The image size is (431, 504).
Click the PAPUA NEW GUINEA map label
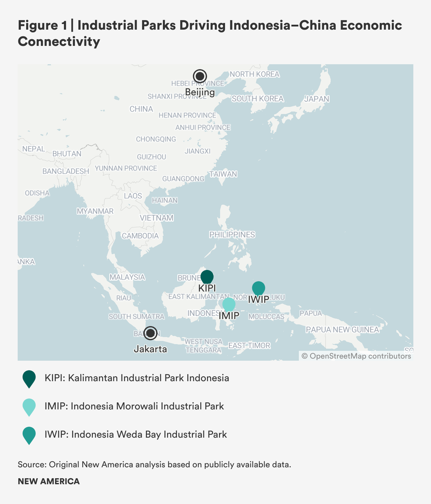[x=342, y=330]
